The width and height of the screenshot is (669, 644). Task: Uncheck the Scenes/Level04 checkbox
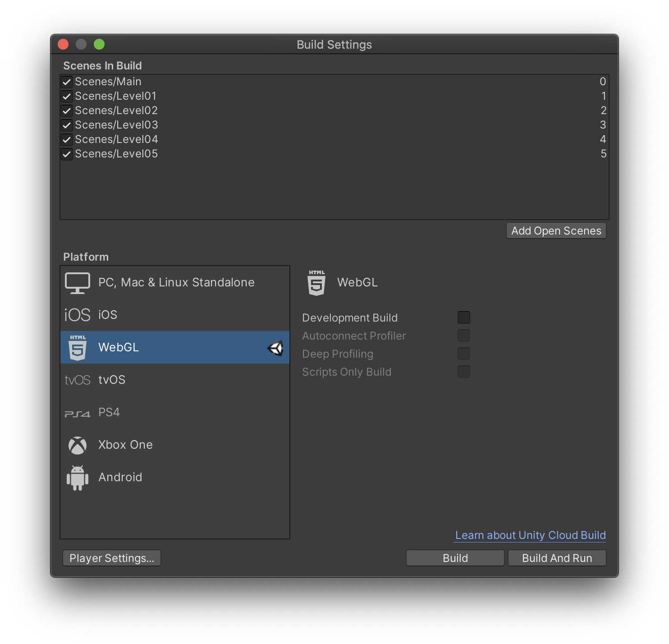pyautogui.click(x=67, y=140)
